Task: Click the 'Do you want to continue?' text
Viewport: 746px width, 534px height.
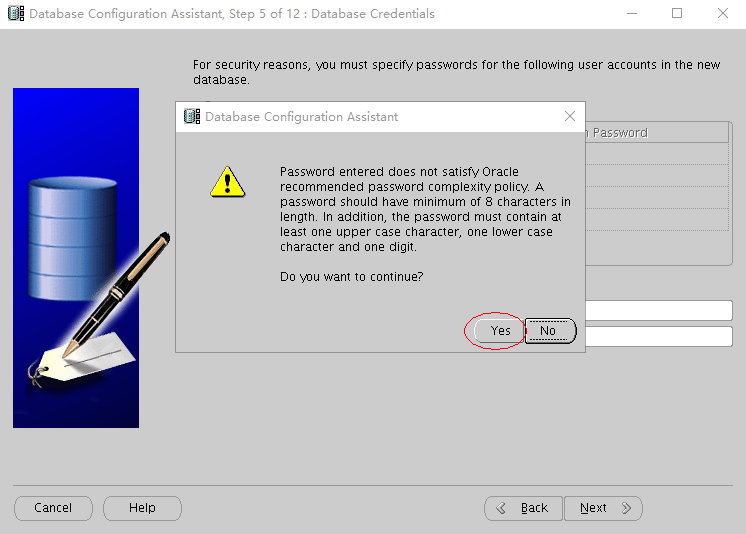Action: pos(351,277)
